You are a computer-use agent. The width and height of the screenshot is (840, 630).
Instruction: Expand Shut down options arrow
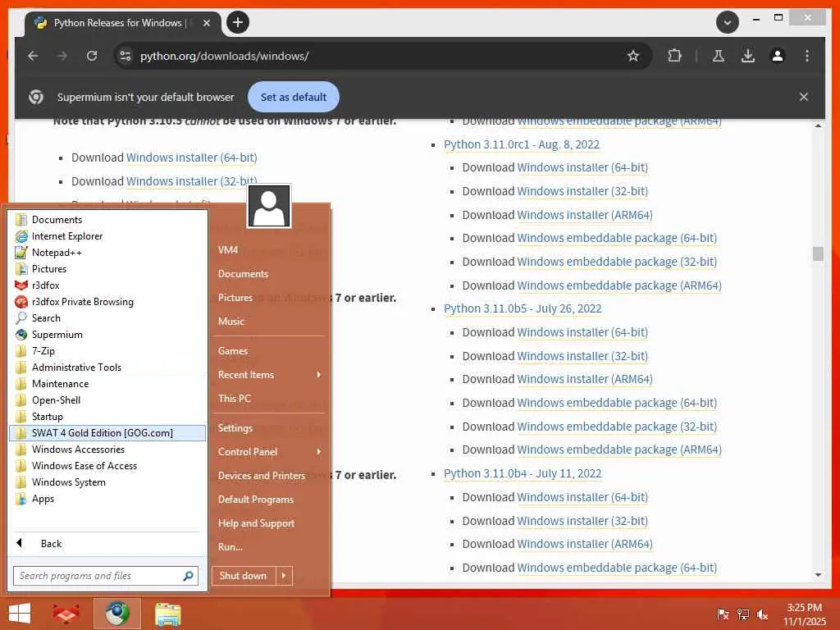(x=284, y=576)
